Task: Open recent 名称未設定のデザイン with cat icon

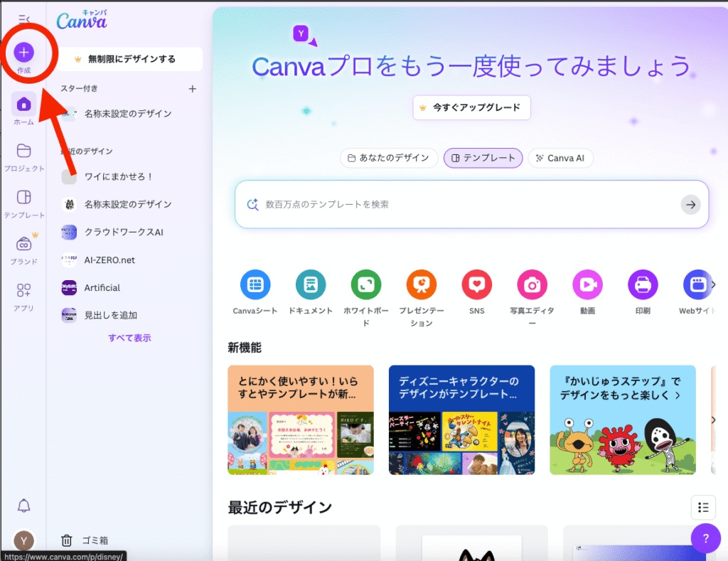Action: pos(117,204)
